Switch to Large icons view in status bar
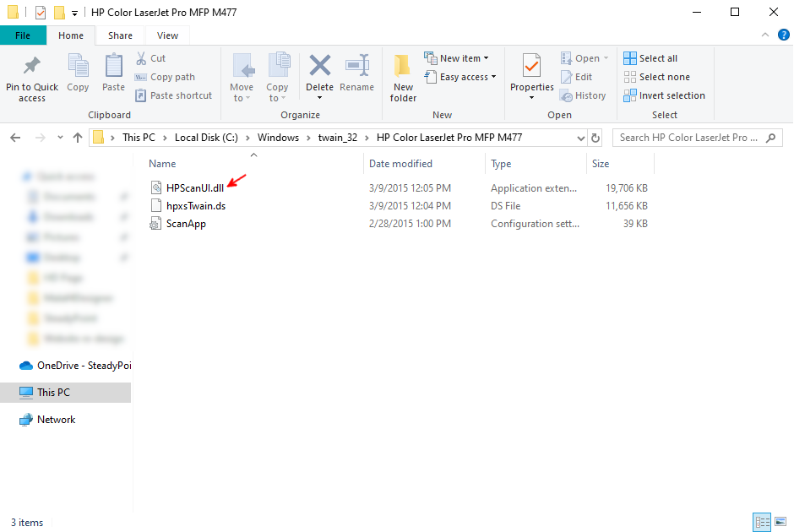The height and width of the screenshot is (532, 794). (780, 522)
